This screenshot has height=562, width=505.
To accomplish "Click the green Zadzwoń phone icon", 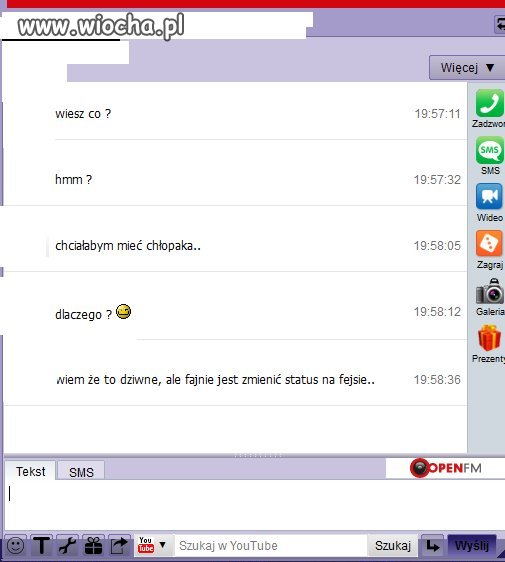I will (490, 103).
